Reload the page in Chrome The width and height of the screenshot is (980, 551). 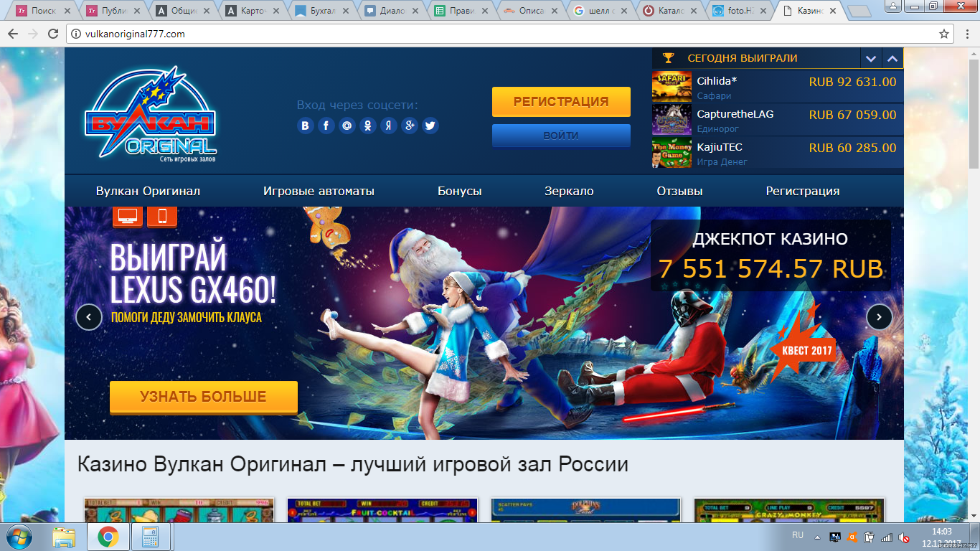click(53, 34)
